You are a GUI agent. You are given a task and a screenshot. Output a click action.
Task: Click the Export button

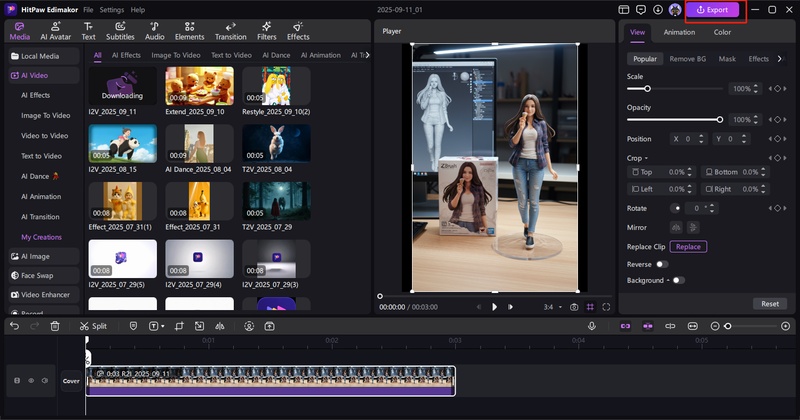[x=713, y=10]
